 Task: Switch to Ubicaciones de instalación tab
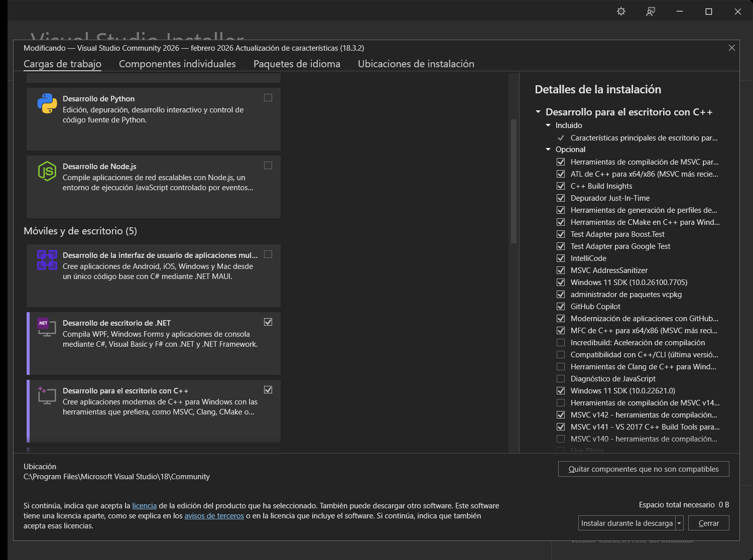[416, 64]
